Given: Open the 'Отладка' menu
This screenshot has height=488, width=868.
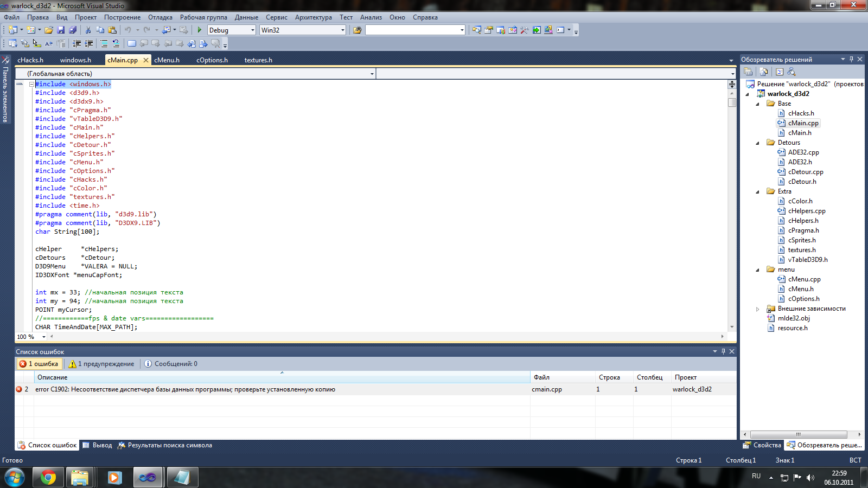Looking at the screenshot, I should click(x=160, y=17).
